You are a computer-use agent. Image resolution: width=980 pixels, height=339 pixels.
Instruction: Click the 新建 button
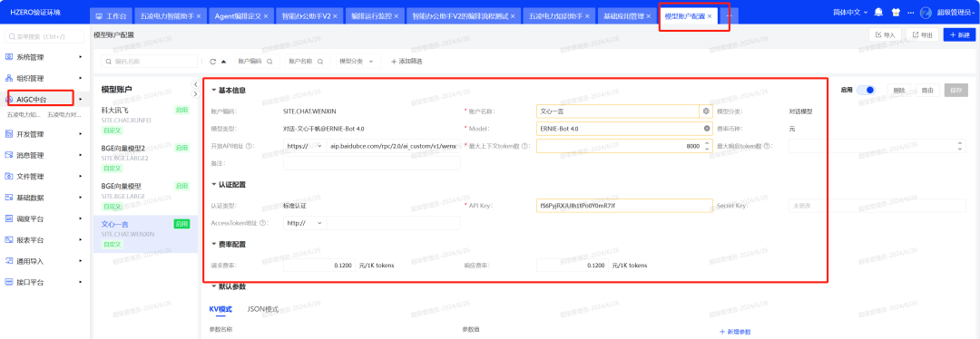pyautogui.click(x=959, y=35)
